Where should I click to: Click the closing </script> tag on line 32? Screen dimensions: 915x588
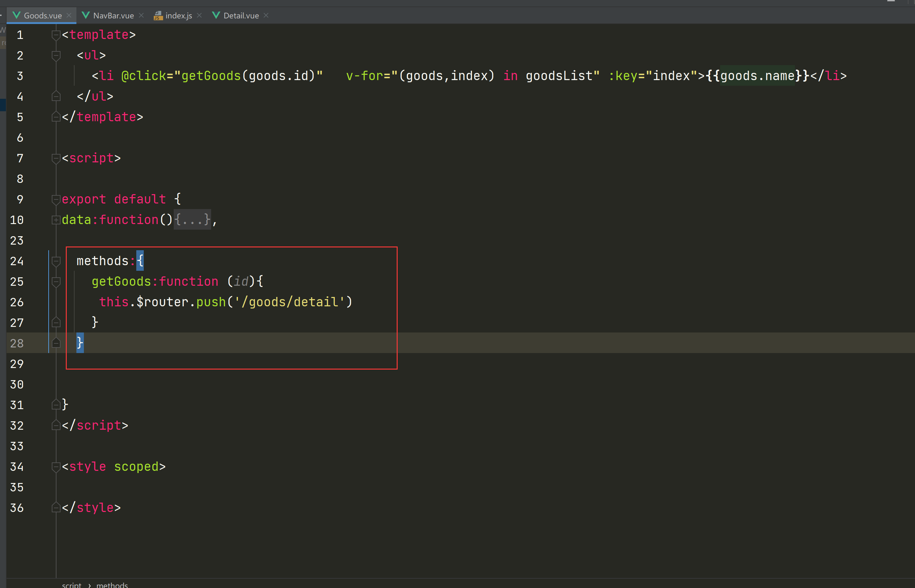(95, 425)
